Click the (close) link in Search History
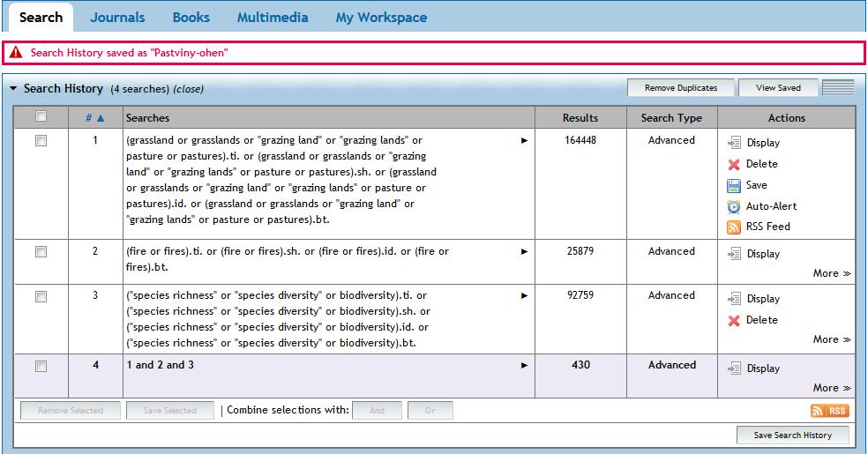 click(188, 89)
